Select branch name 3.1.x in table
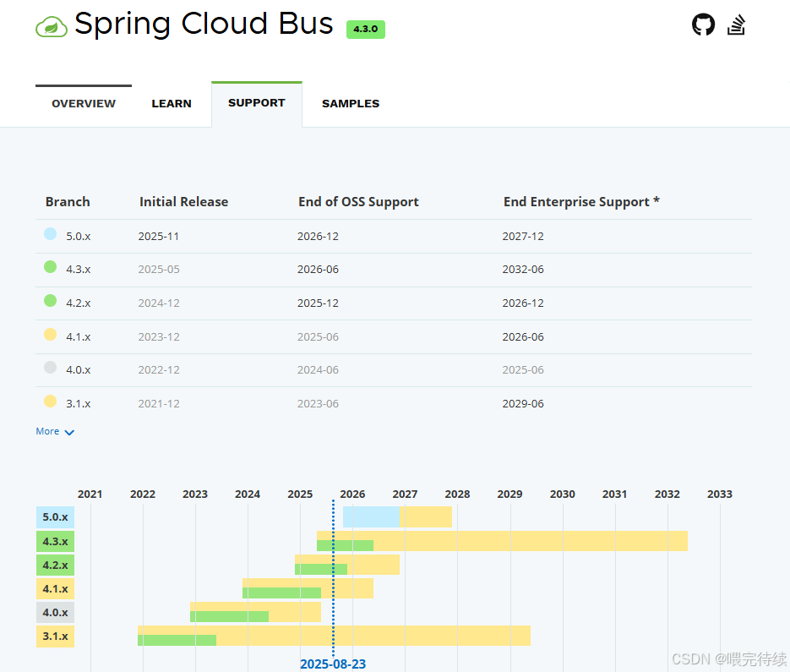This screenshot has width=790, height=672. [x=78, y=404]
